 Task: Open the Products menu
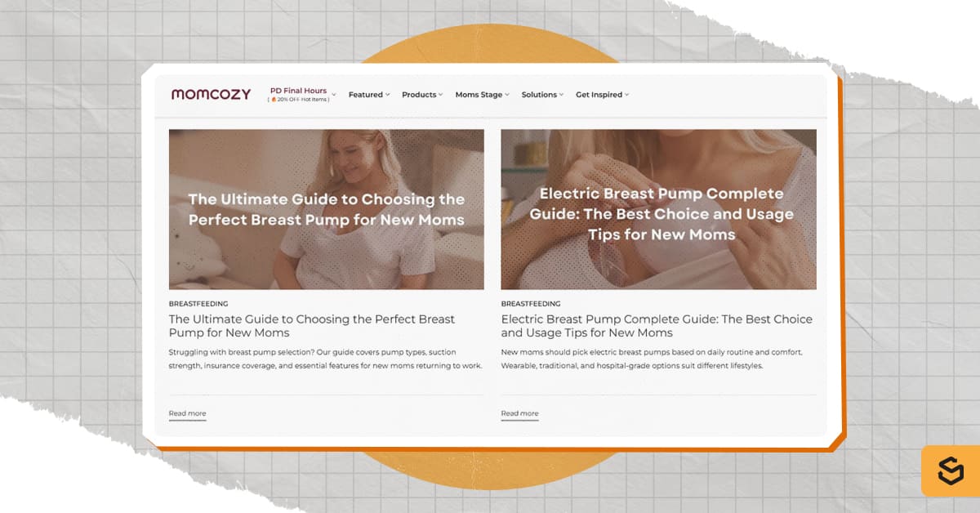(419, 95)
